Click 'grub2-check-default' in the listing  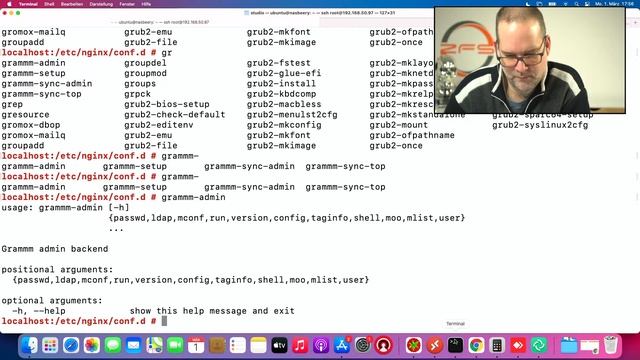point(175,114)
